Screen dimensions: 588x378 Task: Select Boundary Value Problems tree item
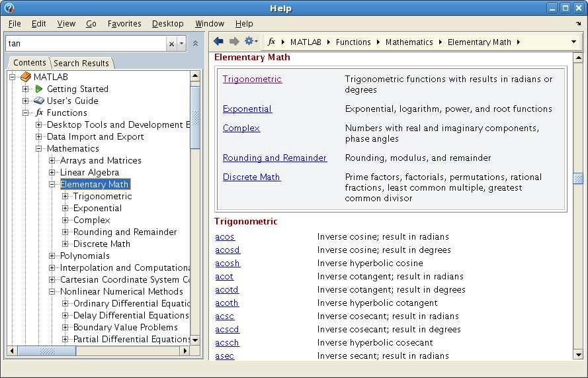(x=125, y=327)
